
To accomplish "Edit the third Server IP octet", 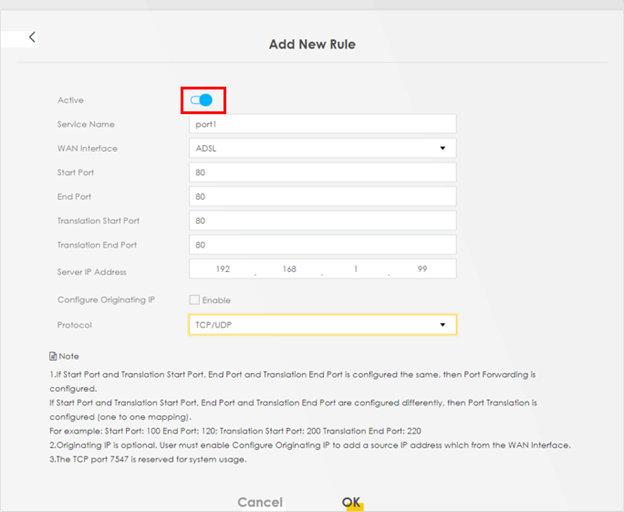I will [x=356, y=269].
